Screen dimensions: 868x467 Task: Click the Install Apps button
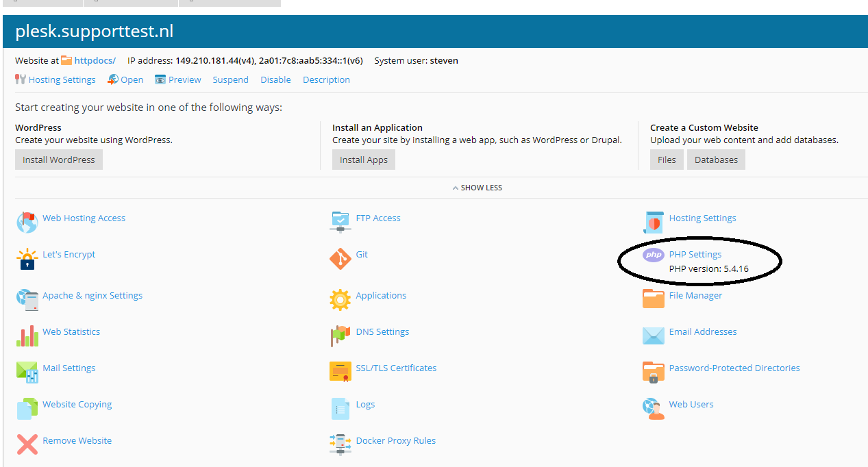coord(364,160)
